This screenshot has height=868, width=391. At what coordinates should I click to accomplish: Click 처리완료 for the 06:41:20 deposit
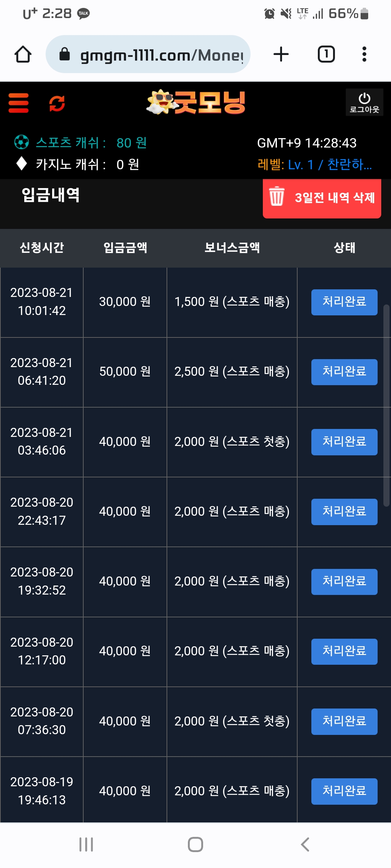tap(344, 372)
